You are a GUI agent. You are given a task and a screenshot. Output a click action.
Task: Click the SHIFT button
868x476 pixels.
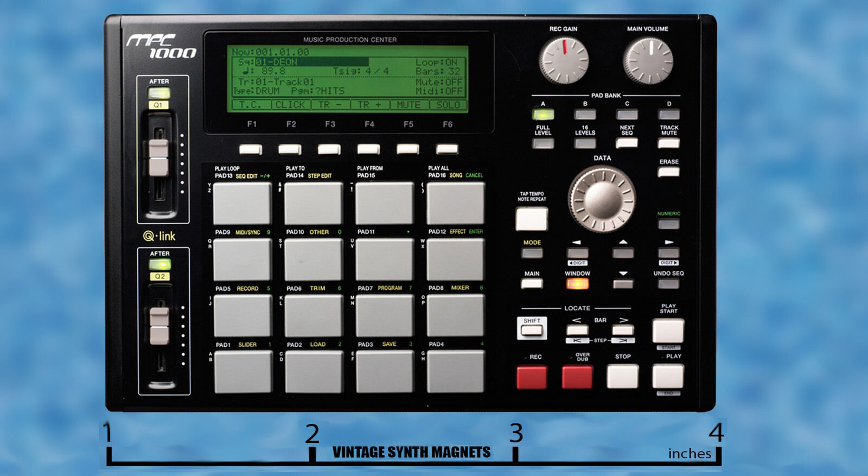point(532,329)
